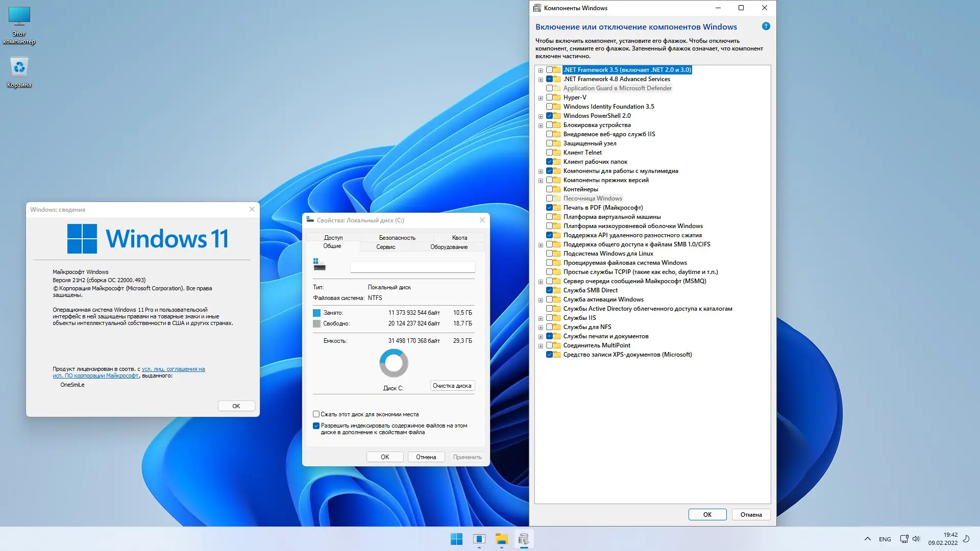Expand 'Компоненты прежних версий' tree node
980x551 pixels.
(x=541, y=181)
